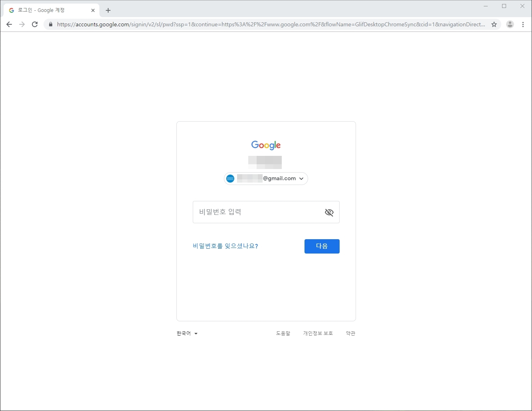Focus the 비밀번호 입력 password field
The height and width of the screenshot is (411, 532).
pos(266,212)
